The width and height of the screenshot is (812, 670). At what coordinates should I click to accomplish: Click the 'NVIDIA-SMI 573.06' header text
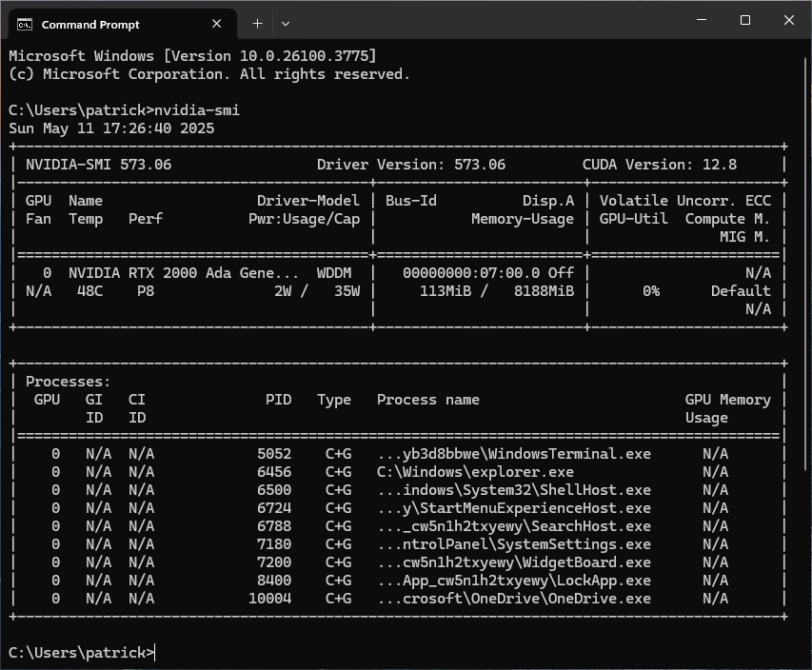[x=98, y=165]
